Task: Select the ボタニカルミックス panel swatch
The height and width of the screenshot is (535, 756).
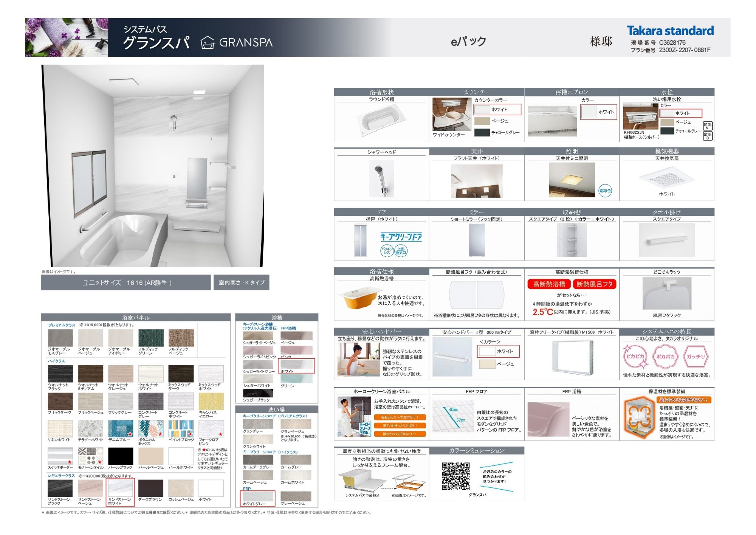Action: (x=151, y=429)
